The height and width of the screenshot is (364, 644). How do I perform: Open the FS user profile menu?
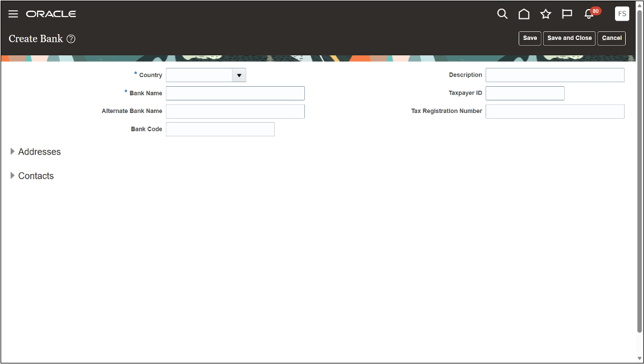click(x=622, y=14)
